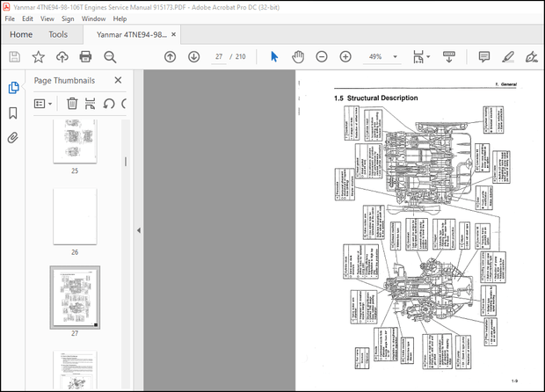This screenshot has width=545, height=392.
Task: Click the page number field showing 27
Action: 219,56
